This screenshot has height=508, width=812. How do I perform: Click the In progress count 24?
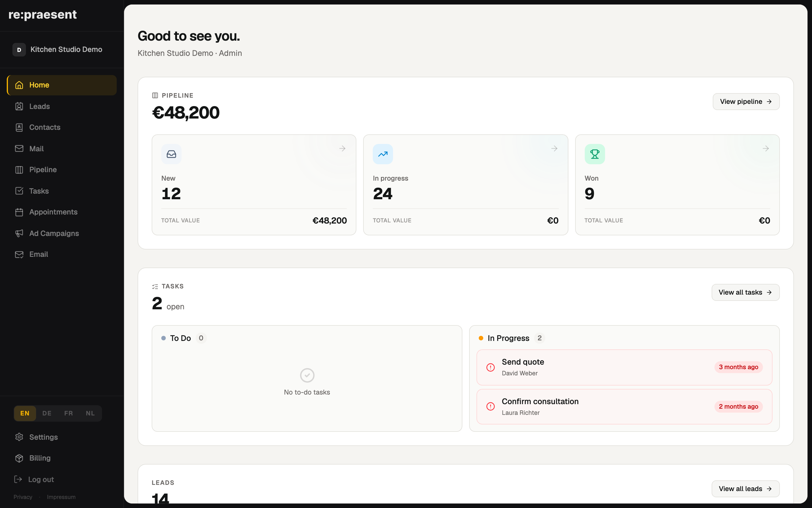point(383,194)
